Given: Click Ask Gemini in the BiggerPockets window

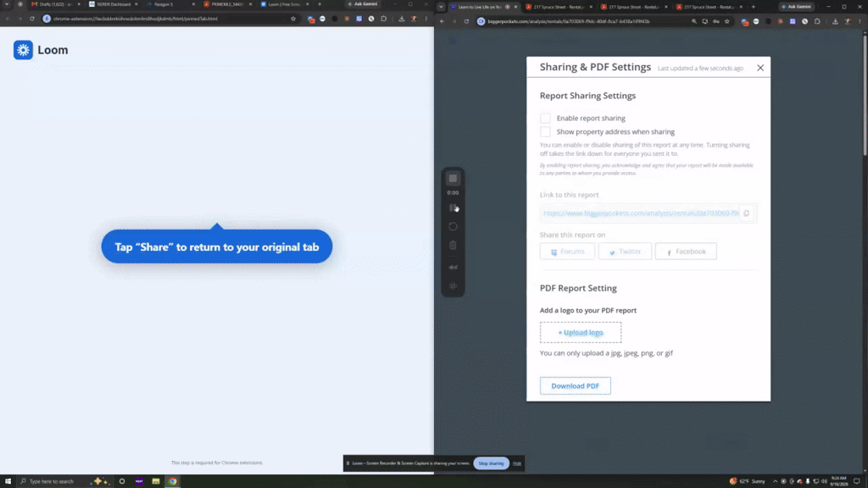Looking at the screenshot, I should [798, 7].
